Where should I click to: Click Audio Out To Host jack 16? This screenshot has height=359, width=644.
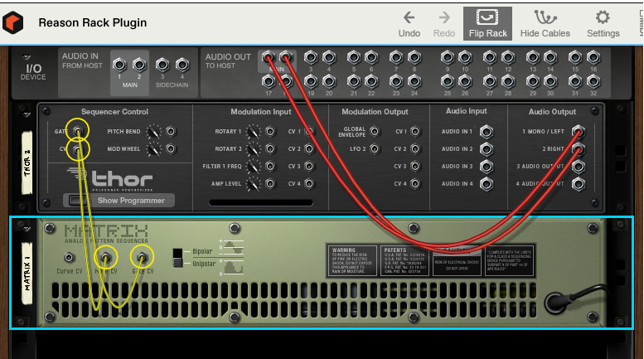pyautogui.click(x=593, y=57)
